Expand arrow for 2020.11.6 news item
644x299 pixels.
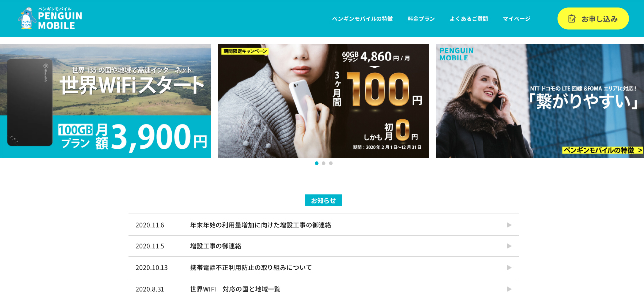(x=509, y=225)
